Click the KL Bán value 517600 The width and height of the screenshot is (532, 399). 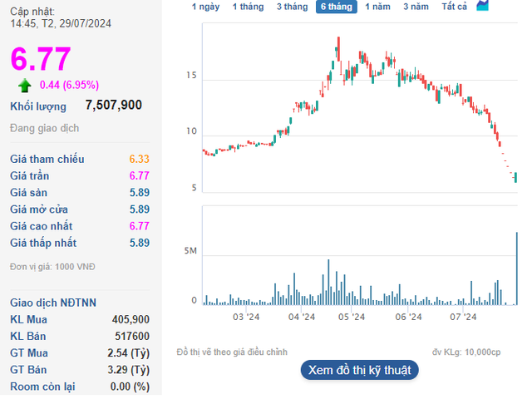(132, 336)
